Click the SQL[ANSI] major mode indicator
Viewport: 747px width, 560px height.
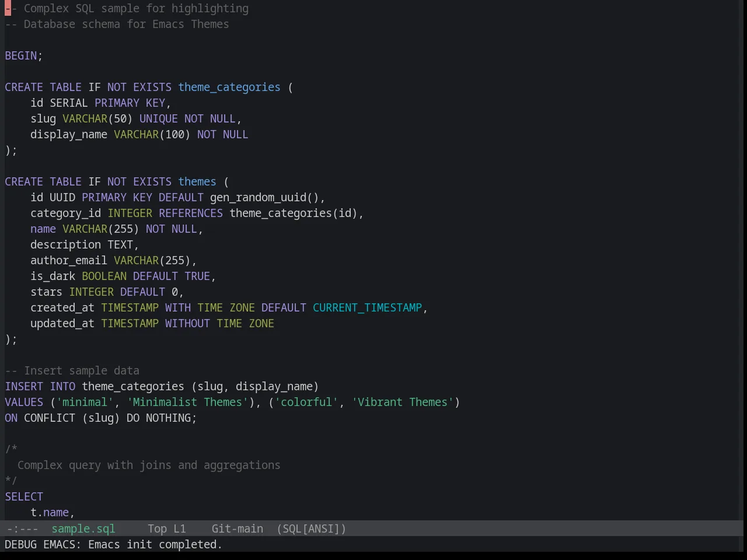[x=311, y=528]
